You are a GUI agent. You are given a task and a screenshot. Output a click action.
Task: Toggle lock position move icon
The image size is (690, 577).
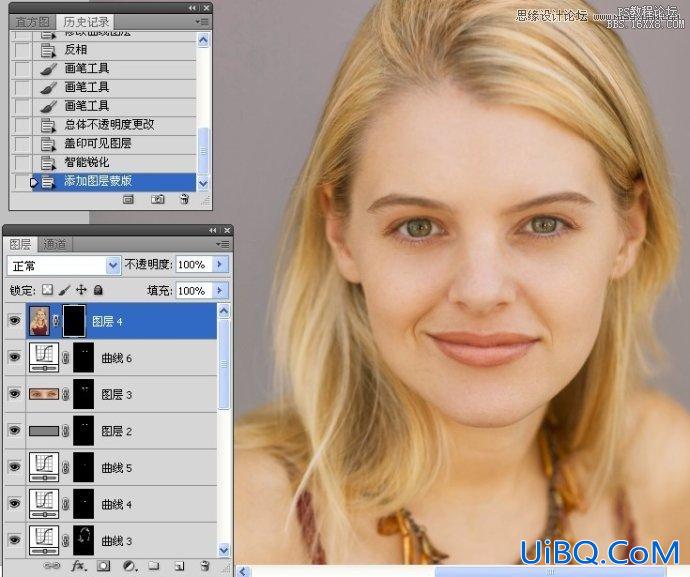coord(81,290)
